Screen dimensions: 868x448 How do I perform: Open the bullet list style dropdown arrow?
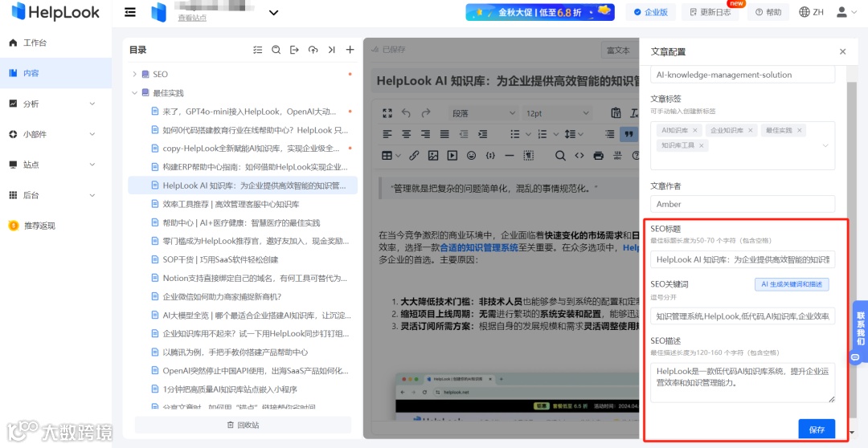pyautogui.click(x=527, y=134)
